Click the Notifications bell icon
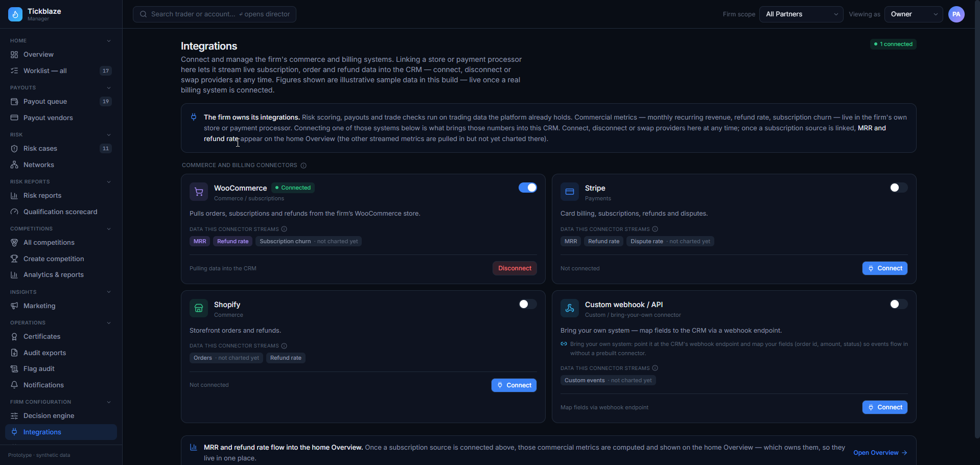 pyautogui.click(x=14, y=385)
